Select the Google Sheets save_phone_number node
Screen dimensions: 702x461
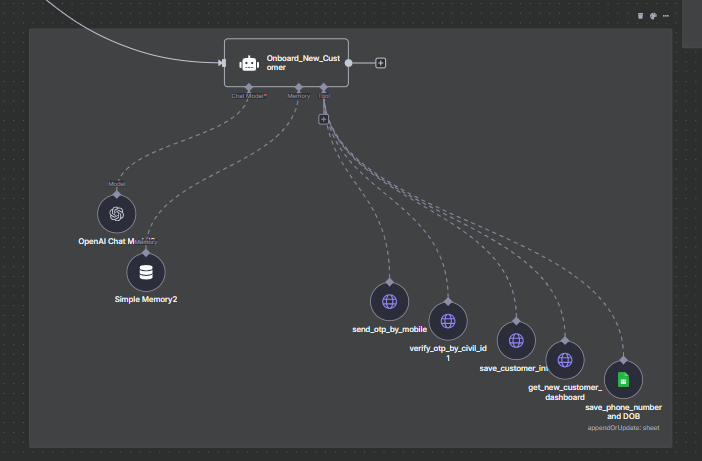(x=623, y=380)
